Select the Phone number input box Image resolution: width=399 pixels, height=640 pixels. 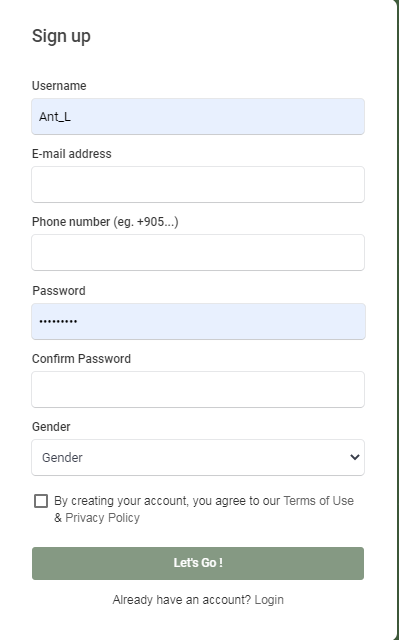(x=198, y=252)
